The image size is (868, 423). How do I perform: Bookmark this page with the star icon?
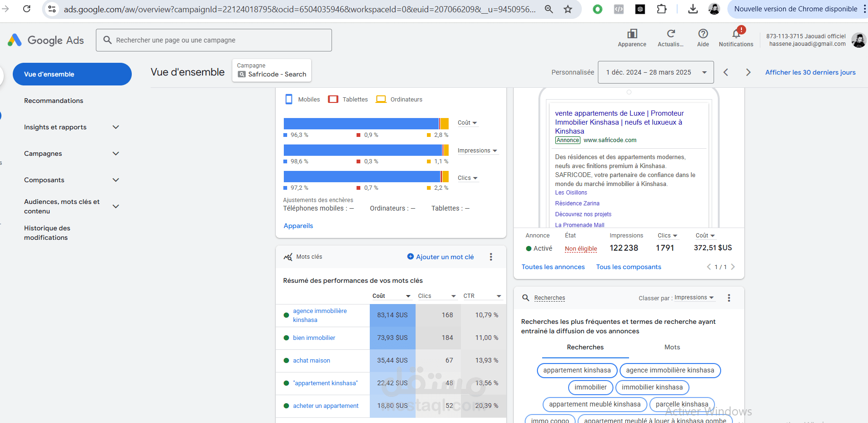point(568,9)
